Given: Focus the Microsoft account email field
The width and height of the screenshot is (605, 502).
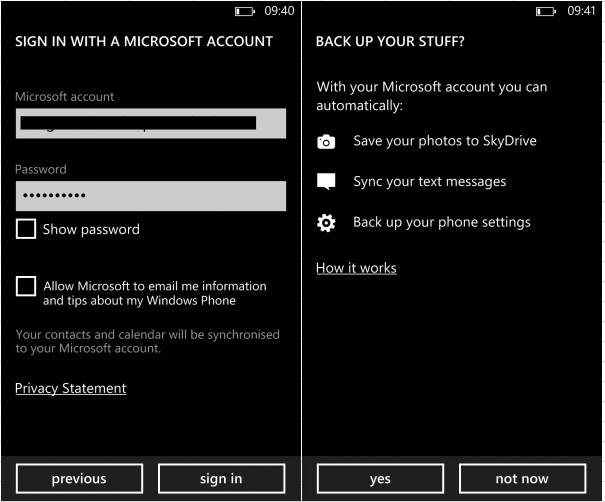Looking at the screenshot, I should pyautogui.click(x=151, y=123).
